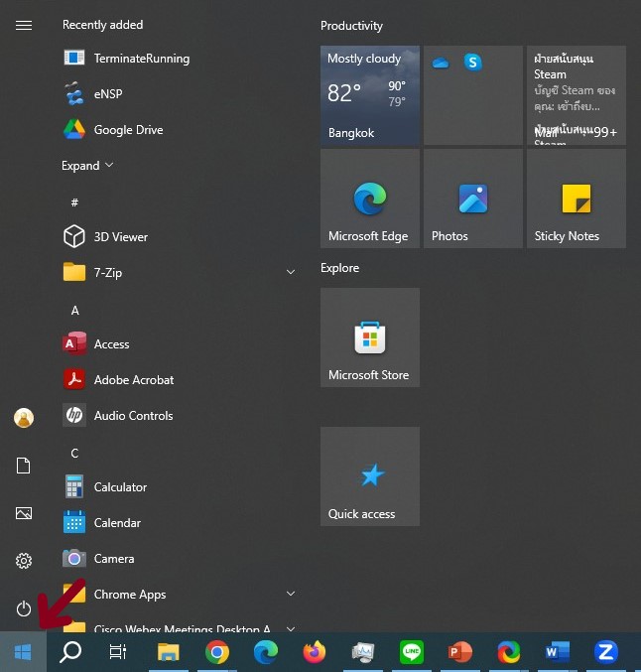Image resolution: width=641 pixels, height=672 pixels.
Task: Open Calculator from the app list
Action: (120, 487)
